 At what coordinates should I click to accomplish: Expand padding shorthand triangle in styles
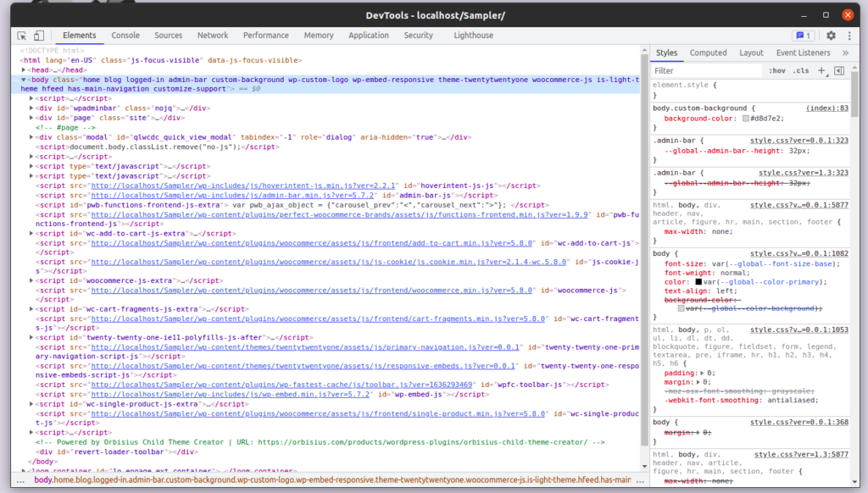(x=702, y=374)
